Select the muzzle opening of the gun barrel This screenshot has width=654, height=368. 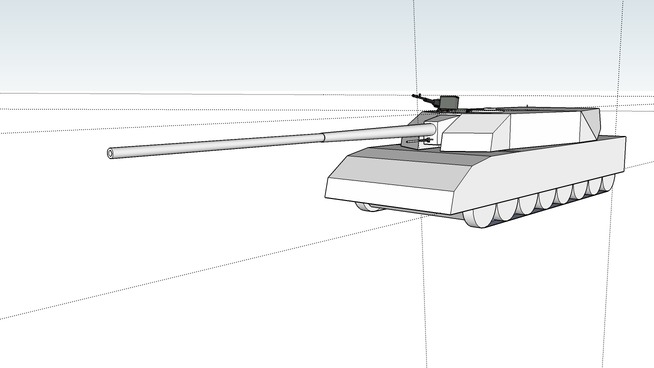coord(111,154)
